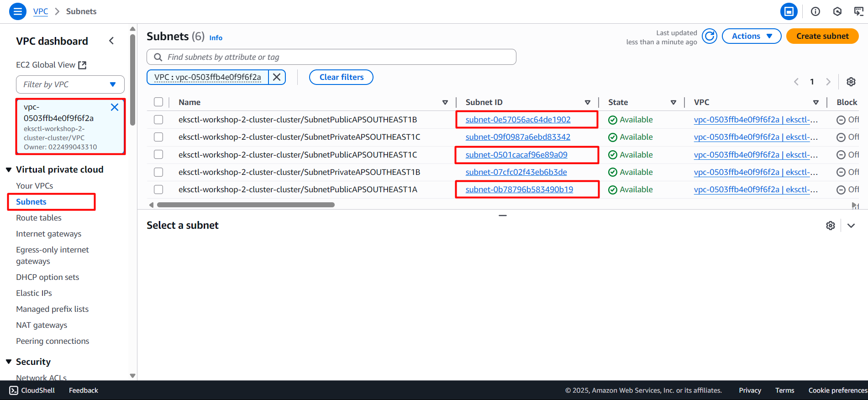Open details panel settings gear

[x=830, y=226]
